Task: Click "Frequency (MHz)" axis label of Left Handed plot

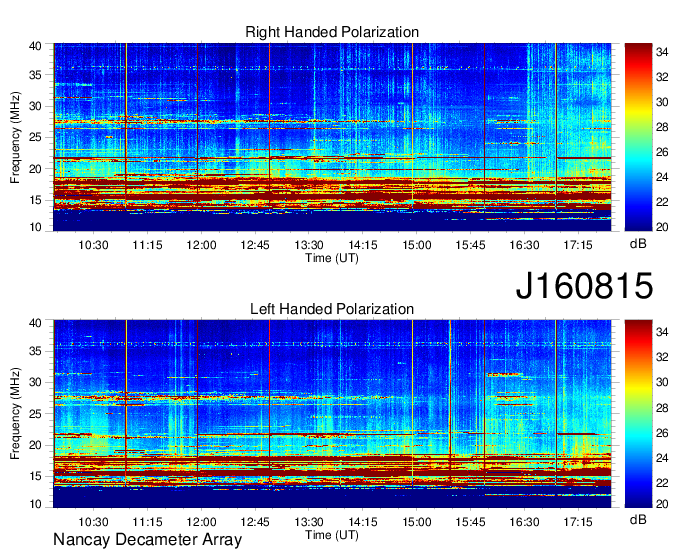Action: pyautogui.click(x=15, y=414)
